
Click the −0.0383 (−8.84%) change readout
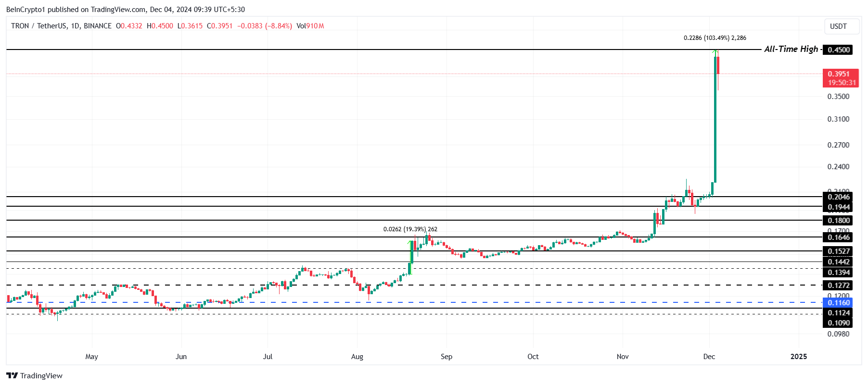(x=265, y=26)
